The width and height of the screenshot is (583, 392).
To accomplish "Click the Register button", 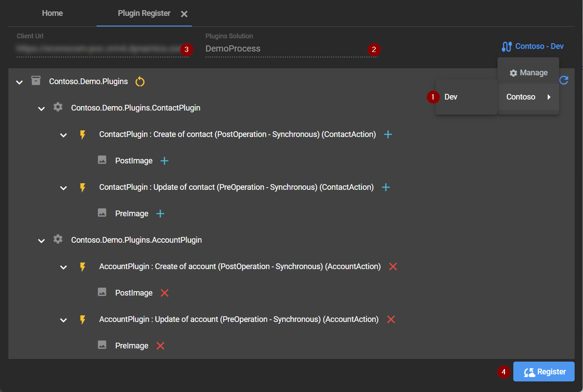I will 544,372.
